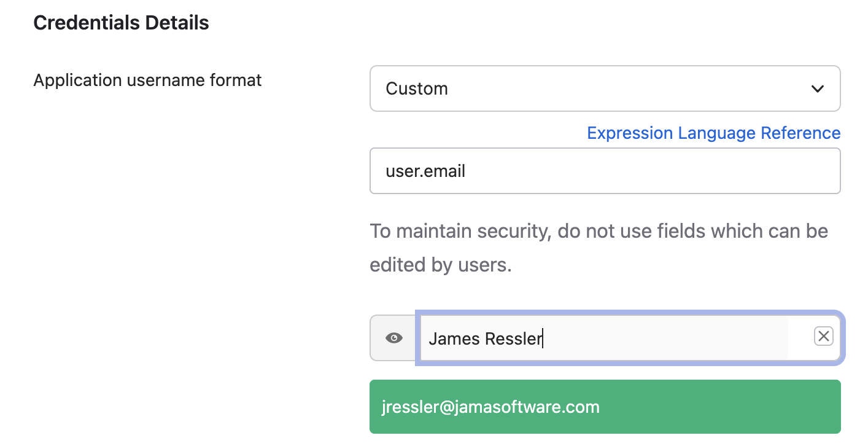Focus the user.email expression field

point(605,171)
